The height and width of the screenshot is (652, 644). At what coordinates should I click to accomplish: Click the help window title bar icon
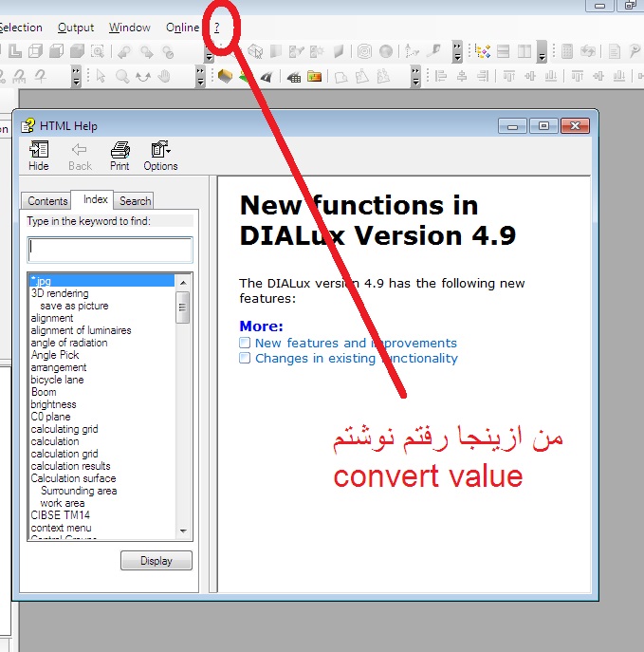[28, 125]
